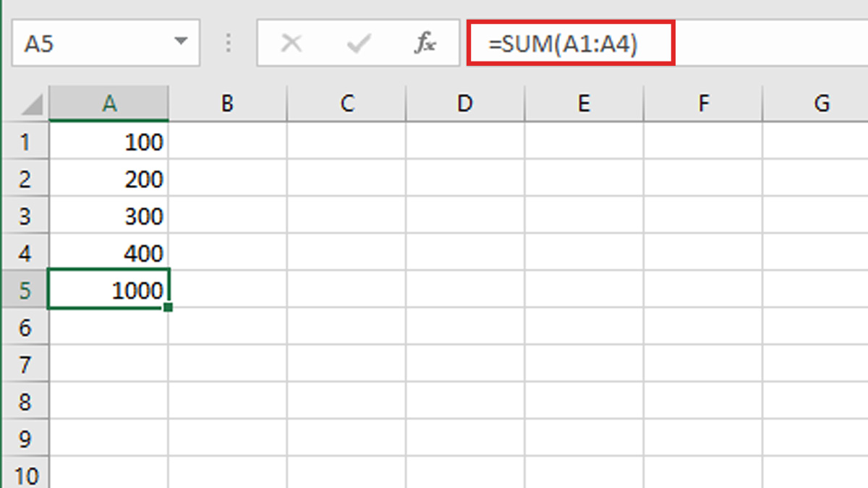Select column A header

coord(109,104)
